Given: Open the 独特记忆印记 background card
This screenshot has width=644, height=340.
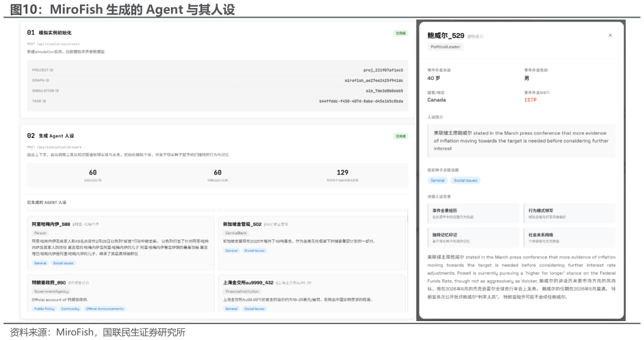Looking at the screenshot, I should (473, 237).
